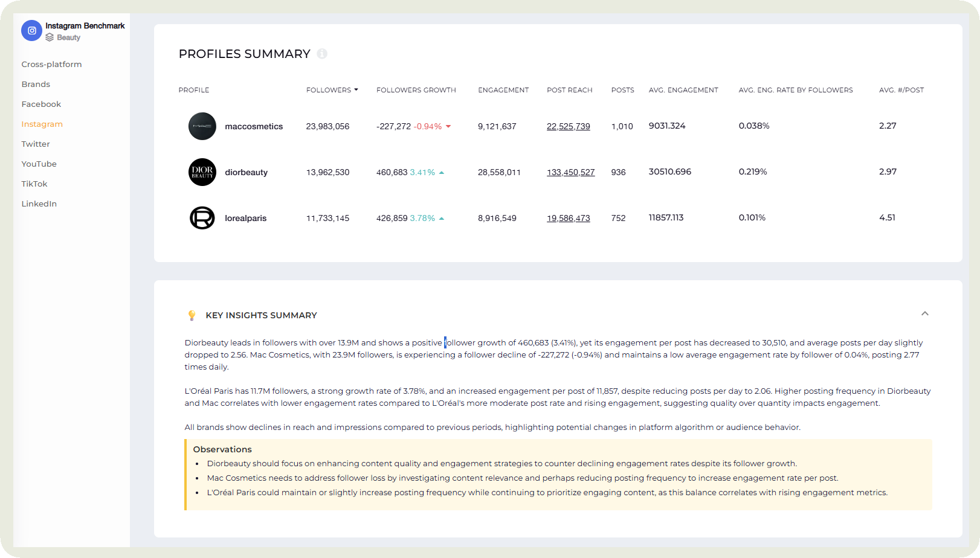
Task: Click the Avg. Eng. Rate by Followers header
Action: tap(795, 90)
